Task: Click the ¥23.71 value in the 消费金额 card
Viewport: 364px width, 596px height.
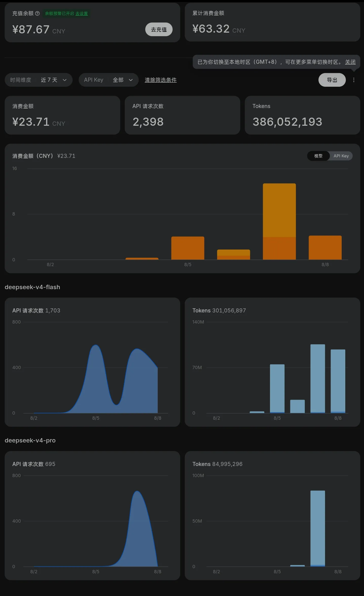Action: [x=31, y=122]
